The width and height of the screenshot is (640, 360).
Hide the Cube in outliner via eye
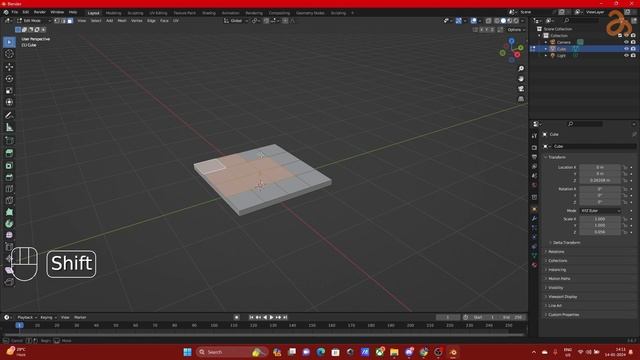[626, 49]
